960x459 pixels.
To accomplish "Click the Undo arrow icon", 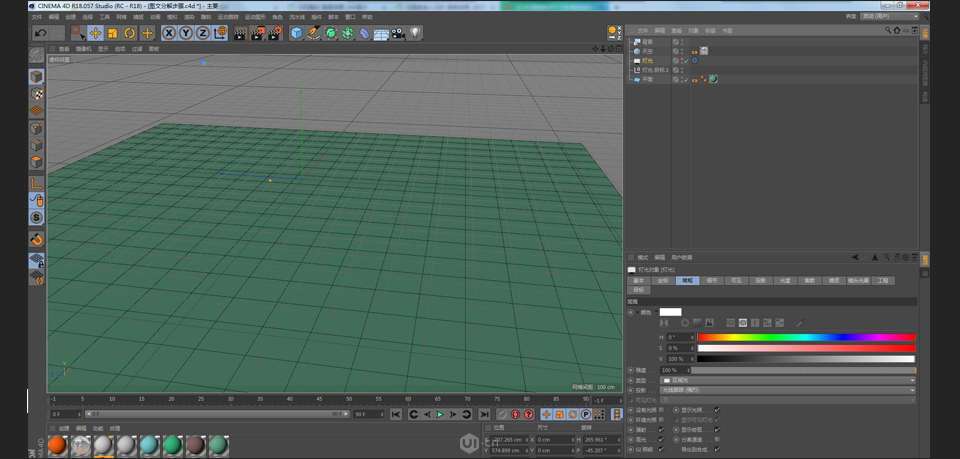I will point(40,33).
